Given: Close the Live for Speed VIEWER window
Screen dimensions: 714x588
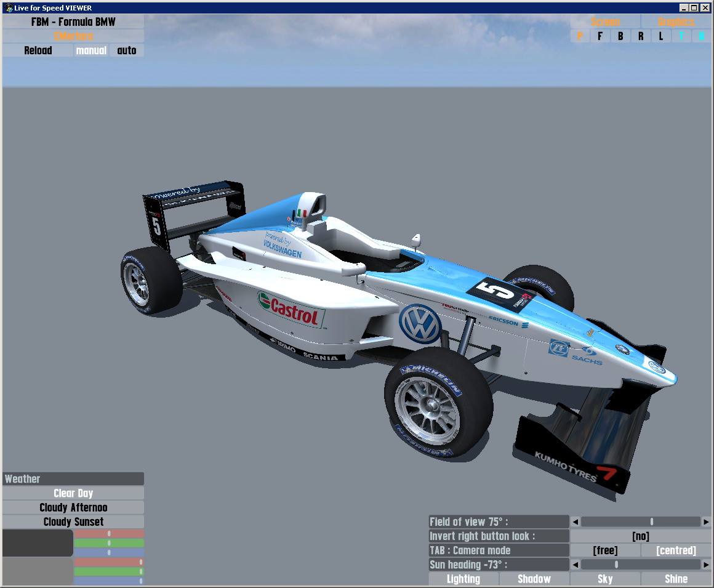Looking at the screenshot, I should point(705,8).
